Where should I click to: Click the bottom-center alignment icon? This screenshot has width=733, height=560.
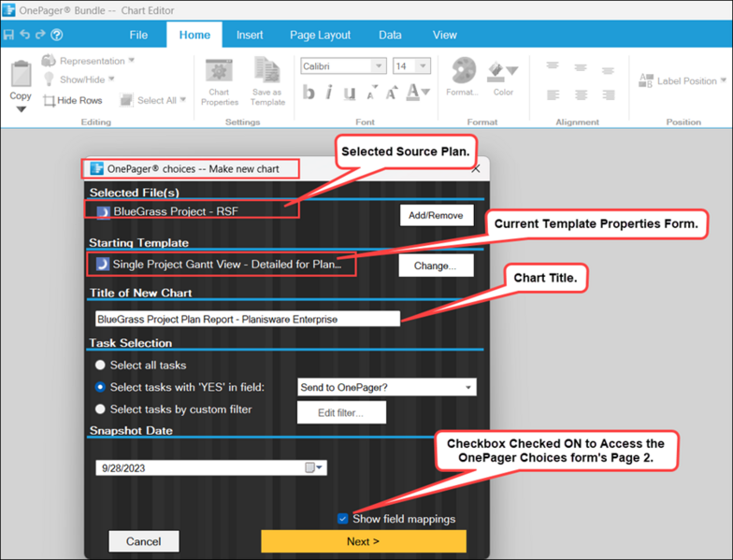coord(582,95)
